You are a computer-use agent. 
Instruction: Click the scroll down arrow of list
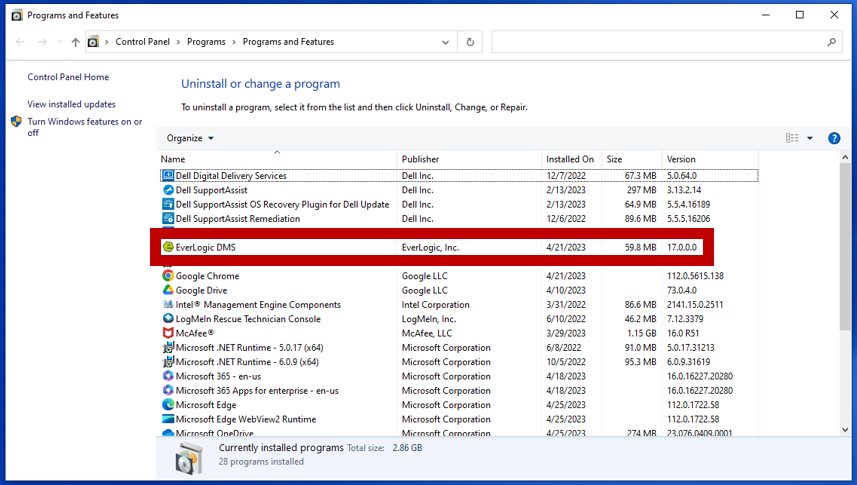pos(845,430)
